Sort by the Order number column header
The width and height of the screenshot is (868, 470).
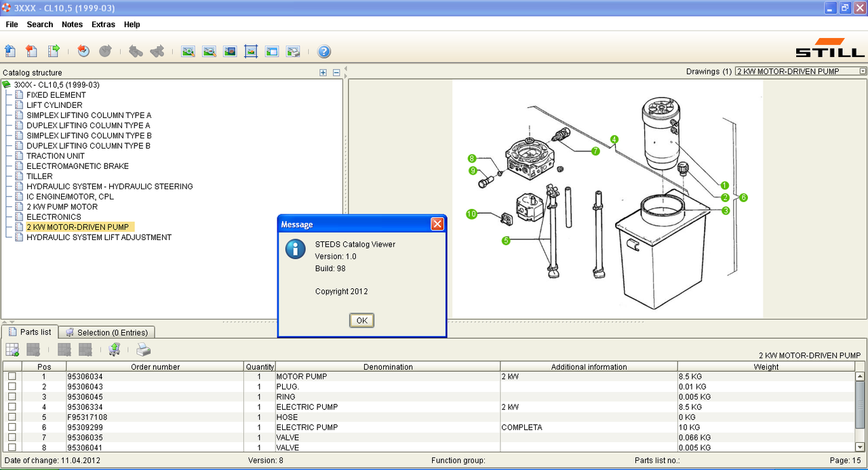click(x=155, y=367)
